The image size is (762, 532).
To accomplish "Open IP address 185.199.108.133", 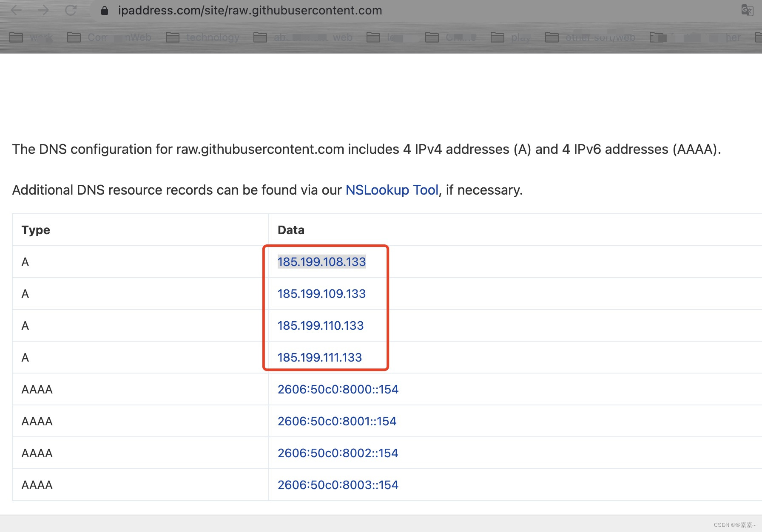I will click(x=321, y=262).
